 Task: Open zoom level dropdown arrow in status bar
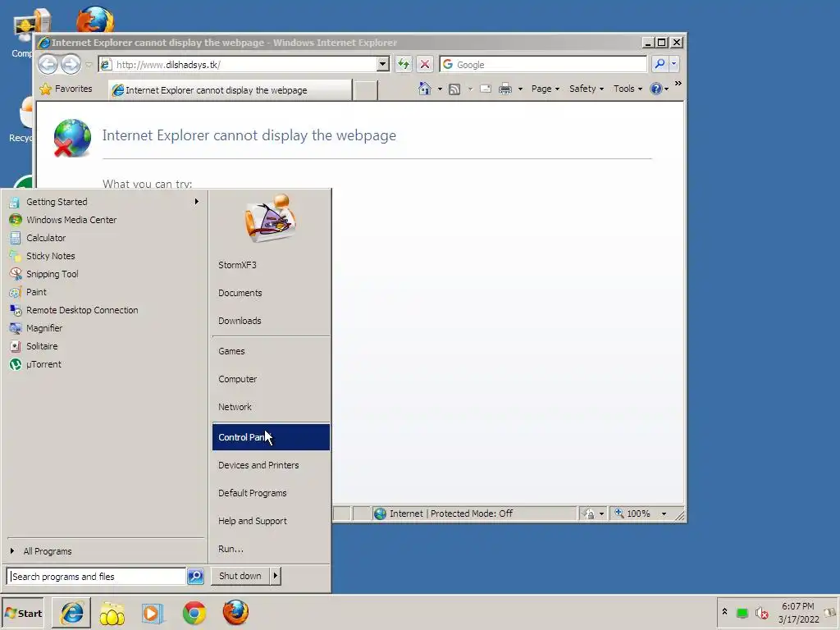pyautogui.click(x=664, y=514)
